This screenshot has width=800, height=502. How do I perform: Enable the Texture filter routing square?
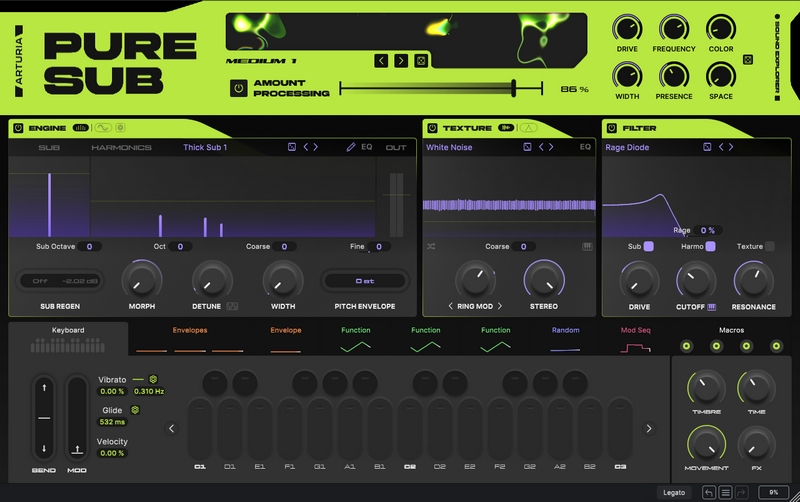(770, 246)
